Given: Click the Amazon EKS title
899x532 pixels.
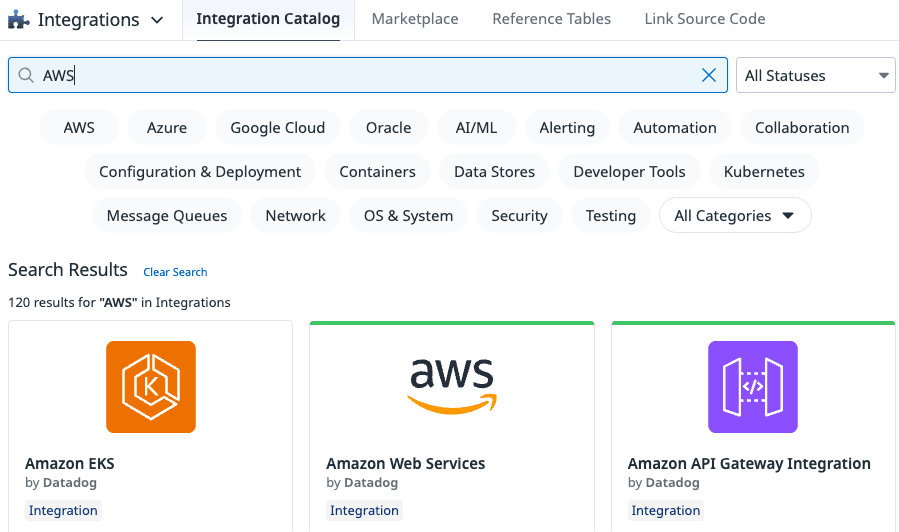Looking at the screenshot, I should tap(69, 463).
